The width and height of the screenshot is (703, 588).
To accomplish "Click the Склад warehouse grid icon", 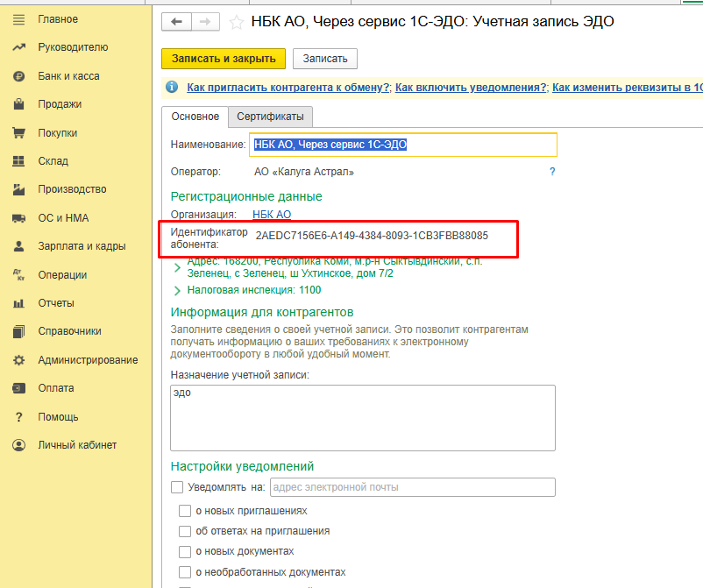I will click(x=18, y=161).
